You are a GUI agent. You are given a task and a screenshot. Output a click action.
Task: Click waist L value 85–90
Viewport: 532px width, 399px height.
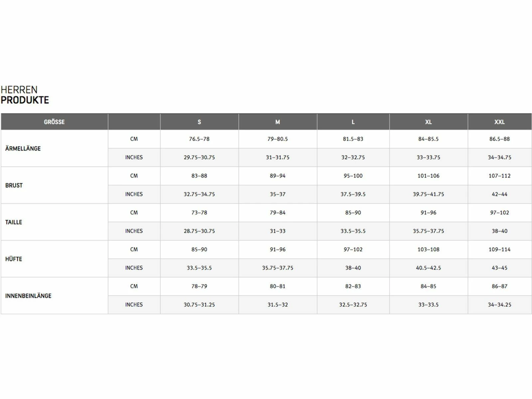point(353,212)
